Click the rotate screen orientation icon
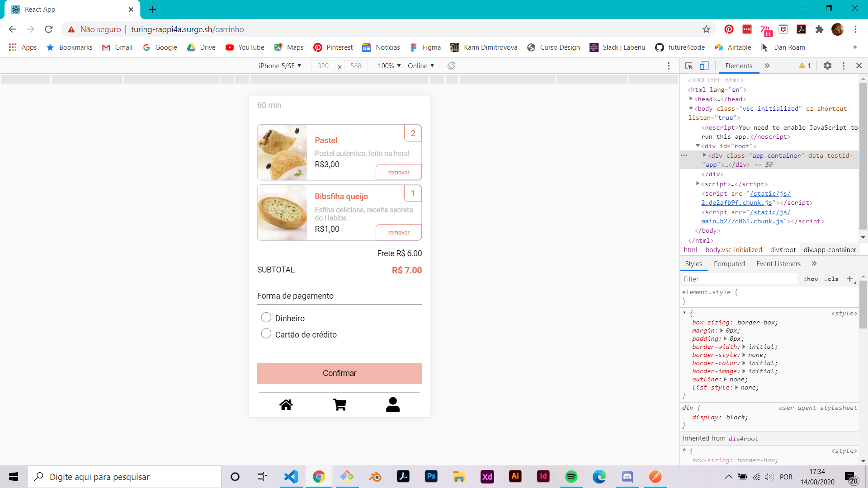The height and width of the screenshot is (488, 868). pos(451,66)
